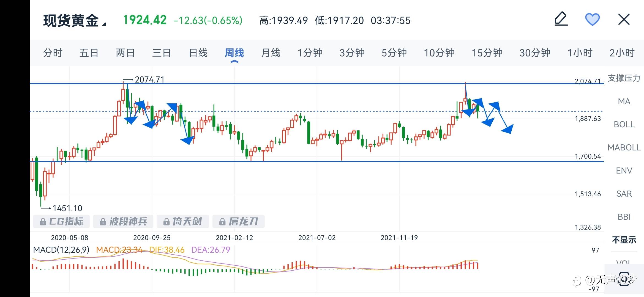Open the locked CG指标 indicator
Image resolution: width=644 pixels, height=297 pixels.
61,221
